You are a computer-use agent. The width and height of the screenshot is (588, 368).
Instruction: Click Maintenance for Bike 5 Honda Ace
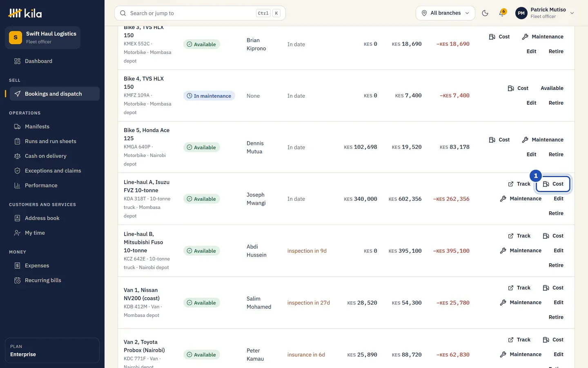543,140
